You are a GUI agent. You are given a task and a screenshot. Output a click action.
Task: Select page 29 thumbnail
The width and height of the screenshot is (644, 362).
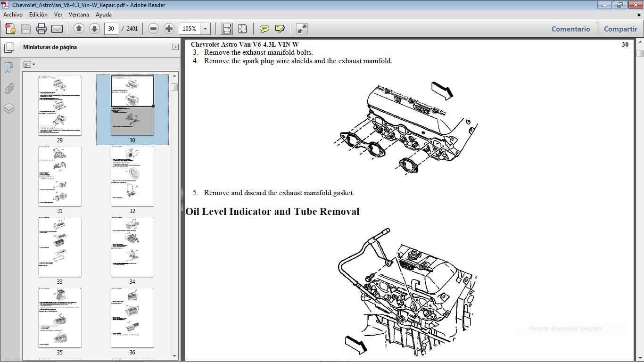59,106
